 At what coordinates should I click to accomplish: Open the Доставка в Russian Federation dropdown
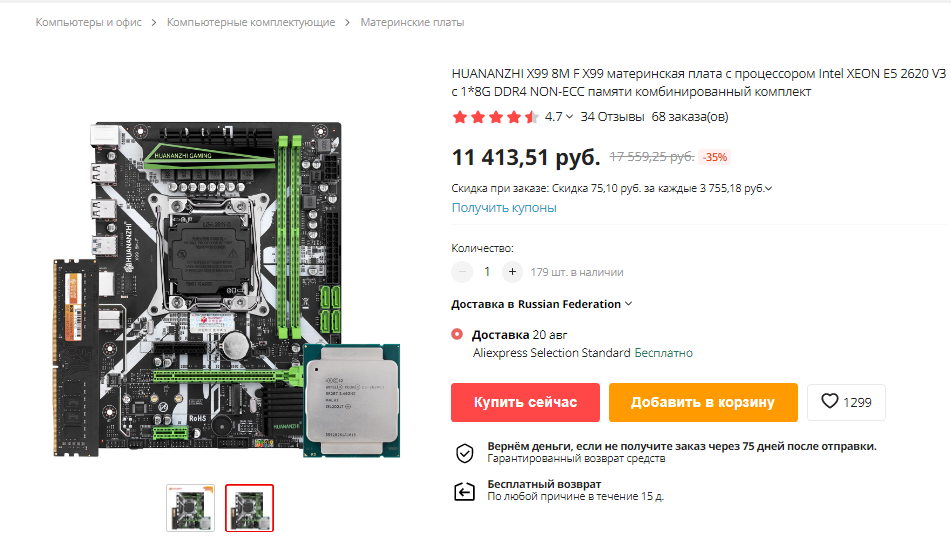(x=542, y=304)
